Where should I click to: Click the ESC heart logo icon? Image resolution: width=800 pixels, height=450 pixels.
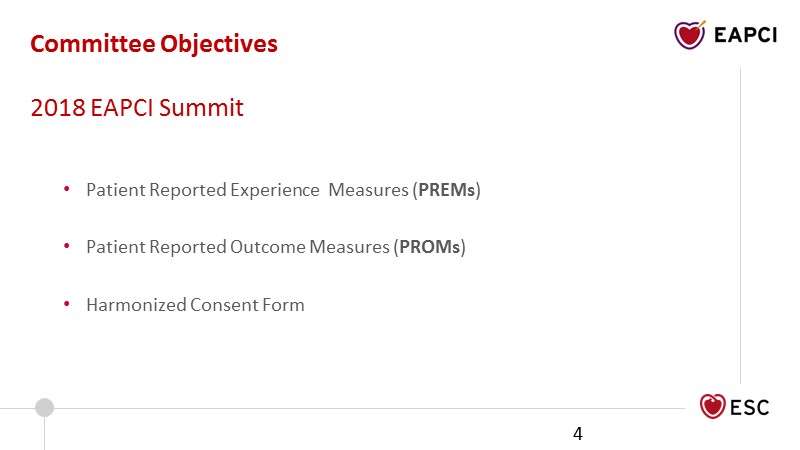[x=712, y=406]
